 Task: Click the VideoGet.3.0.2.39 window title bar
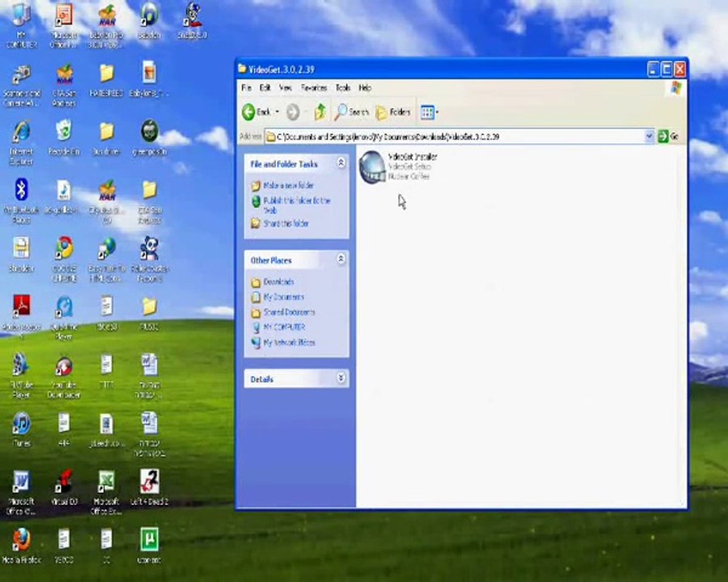[x=441, y=70]
